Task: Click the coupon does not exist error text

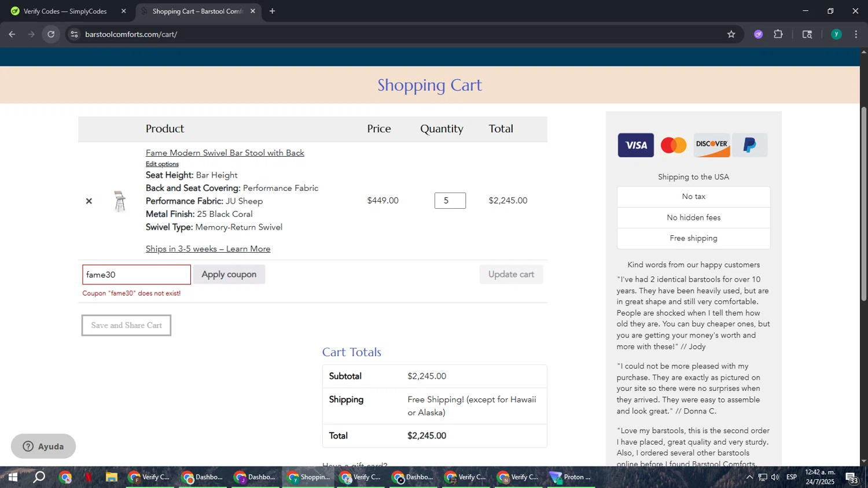Action: click(x=132, y=294)
